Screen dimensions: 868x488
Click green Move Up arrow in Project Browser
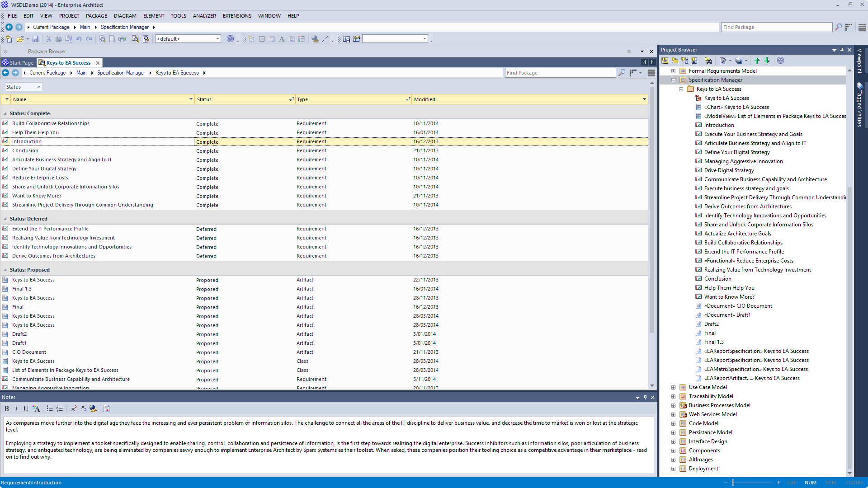click(757, 61)
